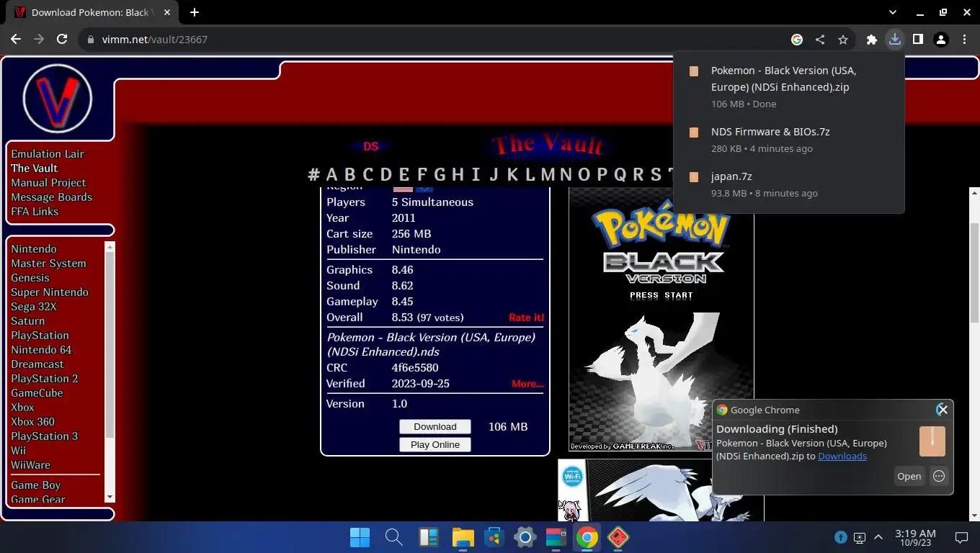Open File Explorer from the taskbar
Viewport: 980px width, 553px height.
click(x=463, y=537)
